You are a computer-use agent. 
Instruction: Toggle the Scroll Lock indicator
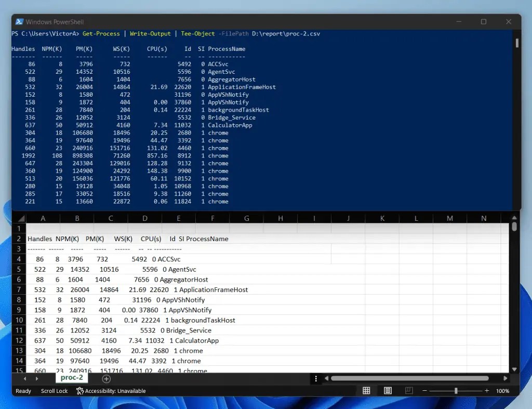54,391
